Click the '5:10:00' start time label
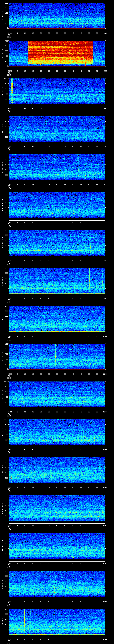Viewport: 114px width, 644px height. click(x=9, y=374)
